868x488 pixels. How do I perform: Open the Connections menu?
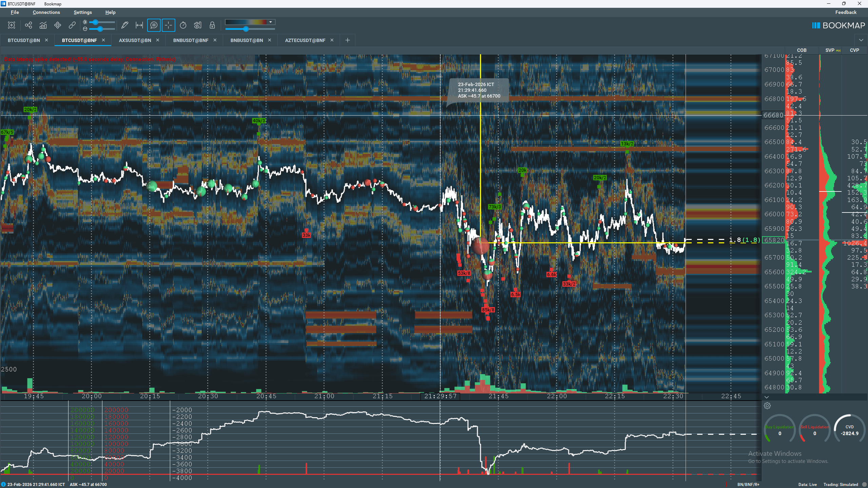(x=46, y=12)
